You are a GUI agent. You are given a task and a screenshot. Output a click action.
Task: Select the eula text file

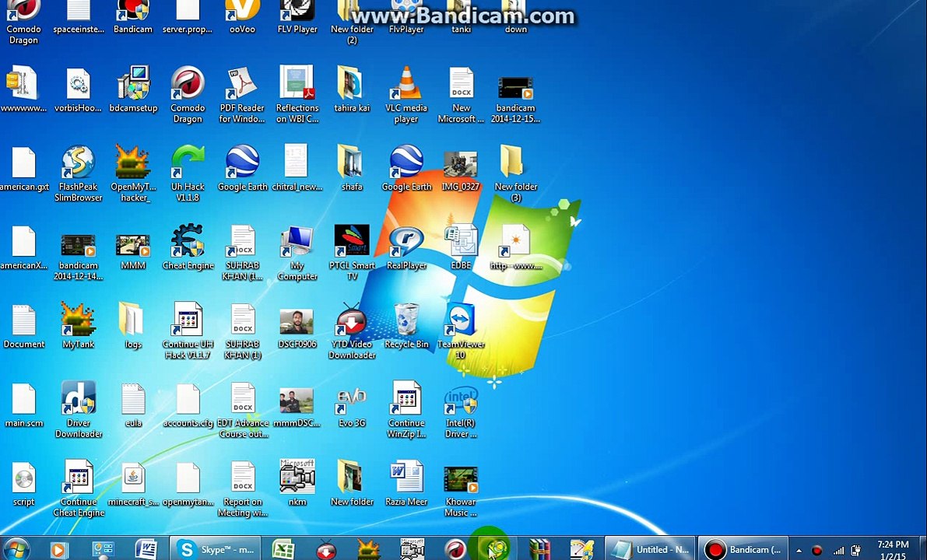click(134, 405)
